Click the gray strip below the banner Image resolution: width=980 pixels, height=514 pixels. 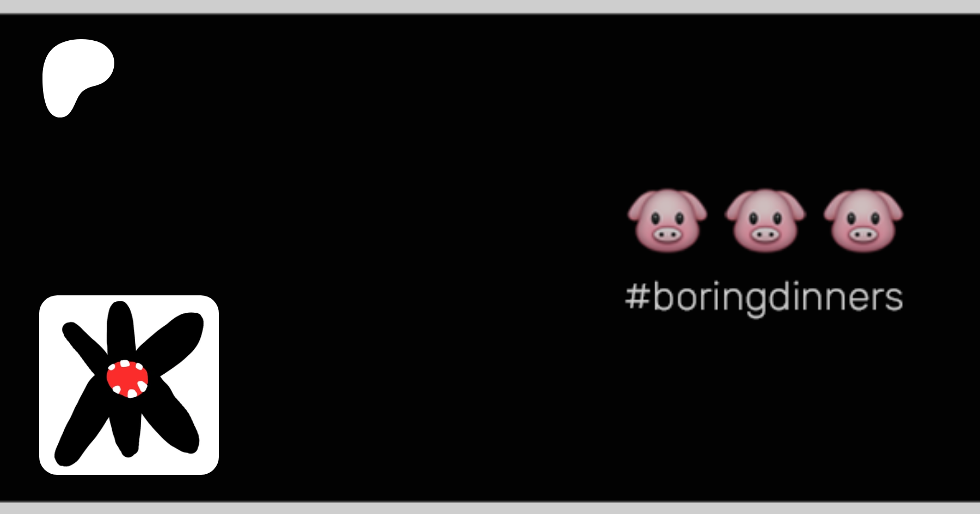[x=490, y=508]
